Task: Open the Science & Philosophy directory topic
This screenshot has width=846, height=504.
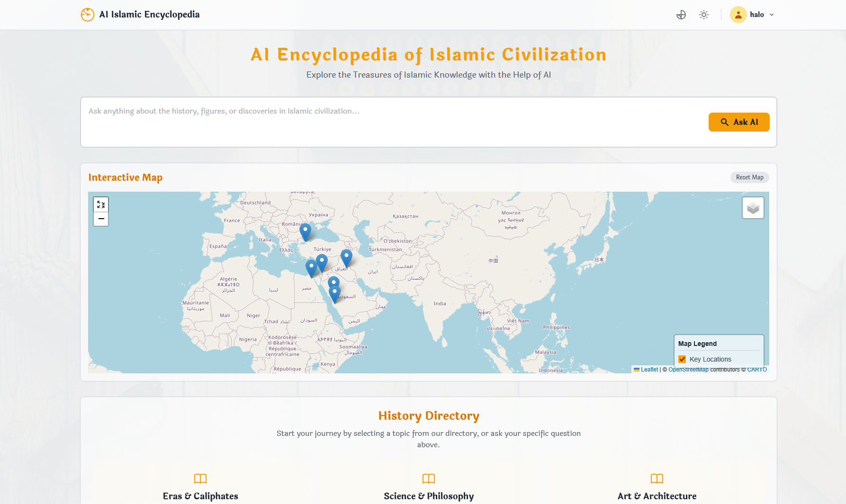Action: tap(428, 495)
